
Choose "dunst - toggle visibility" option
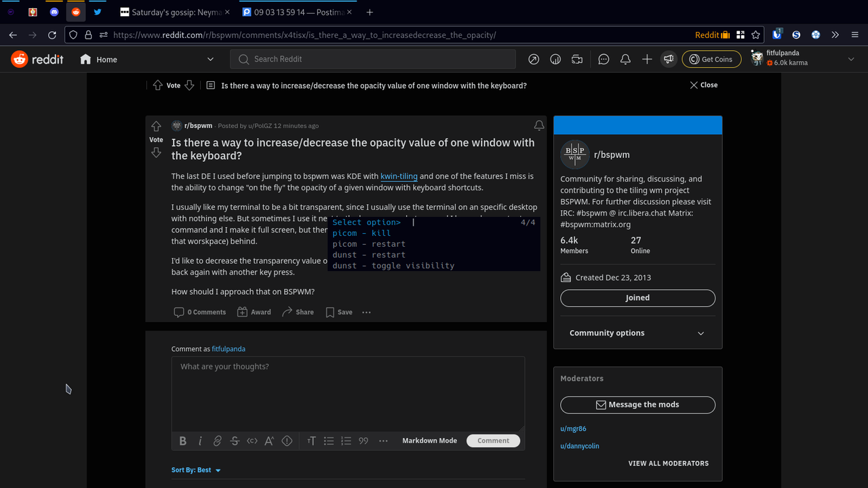(434, 266)
